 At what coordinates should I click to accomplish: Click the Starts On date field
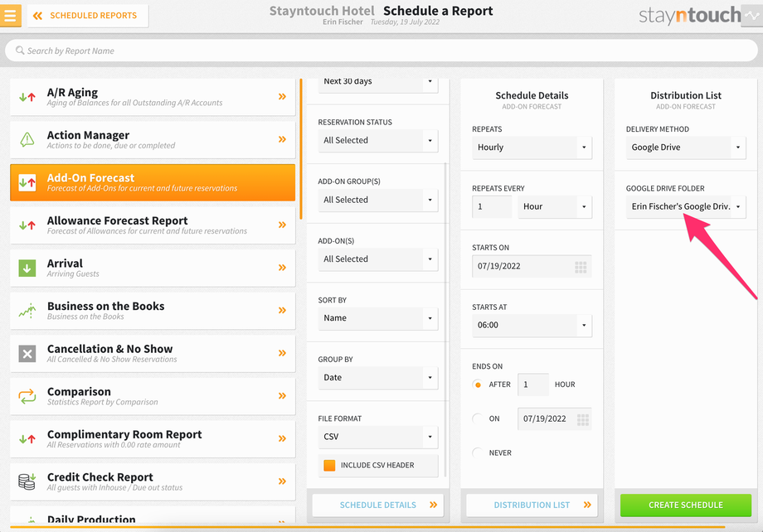point(532,267)
